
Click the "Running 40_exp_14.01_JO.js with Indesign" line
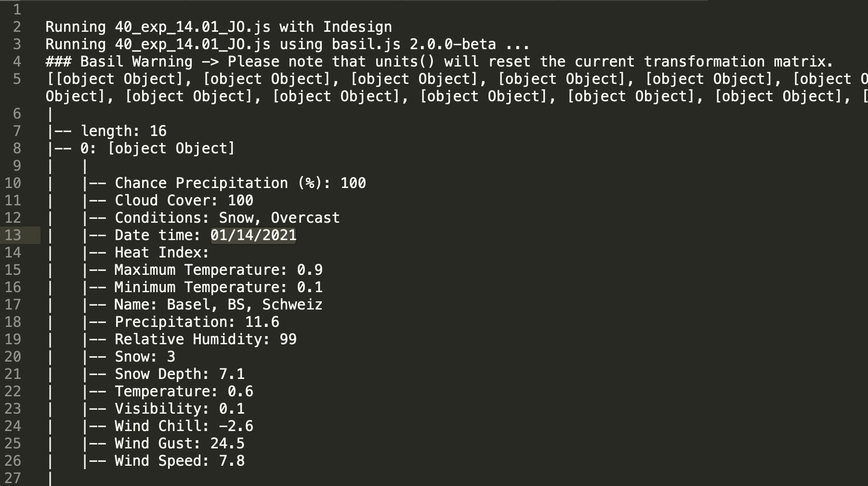point(219,27)
